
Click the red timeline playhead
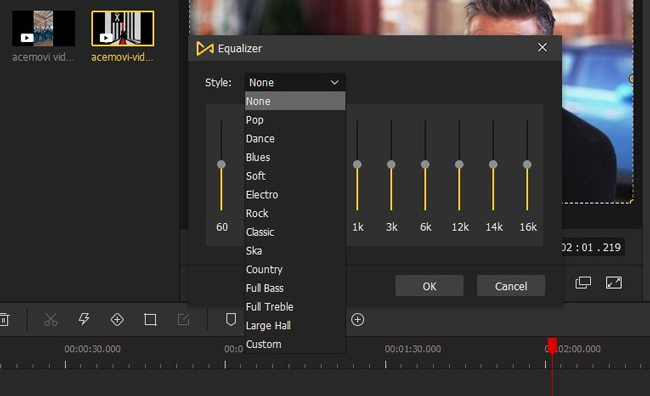pos(552,345)
